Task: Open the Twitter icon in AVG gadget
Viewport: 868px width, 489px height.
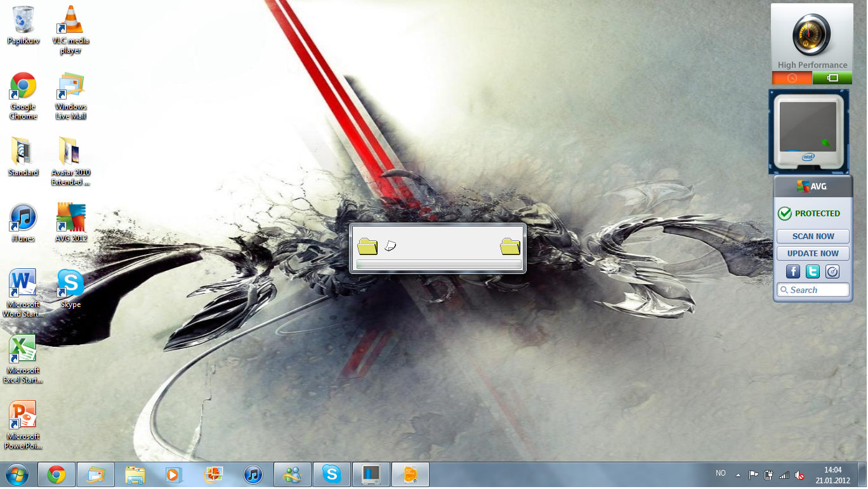Action: tap(813, 271)
